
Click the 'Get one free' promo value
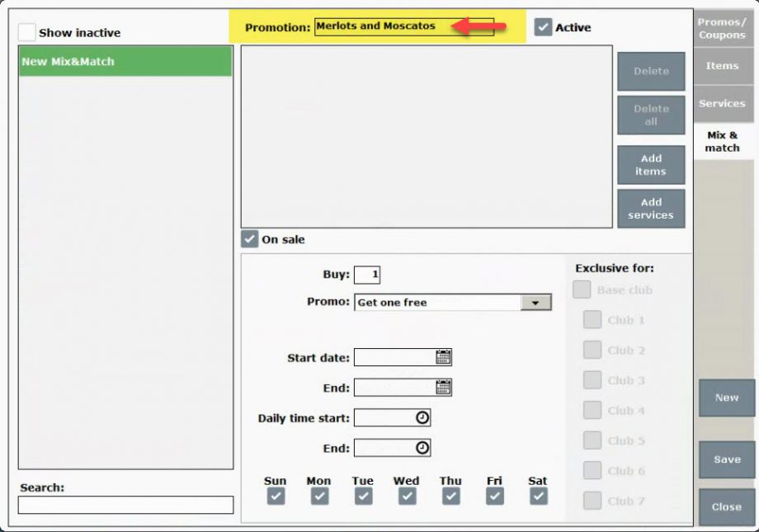tap(392, 303)
